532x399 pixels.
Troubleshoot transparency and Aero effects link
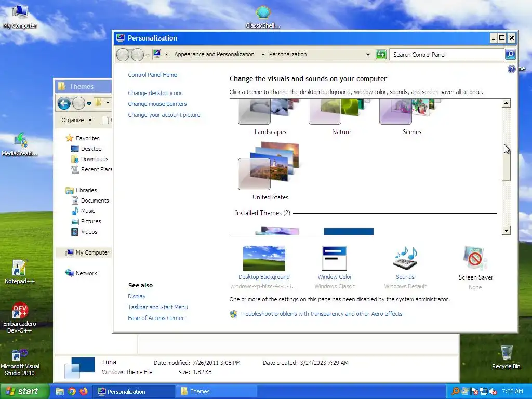321,314
